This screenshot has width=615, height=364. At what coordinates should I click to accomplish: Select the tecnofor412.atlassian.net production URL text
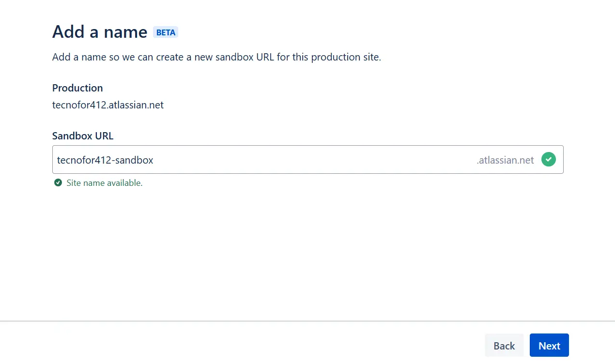(x=108, y=105)
